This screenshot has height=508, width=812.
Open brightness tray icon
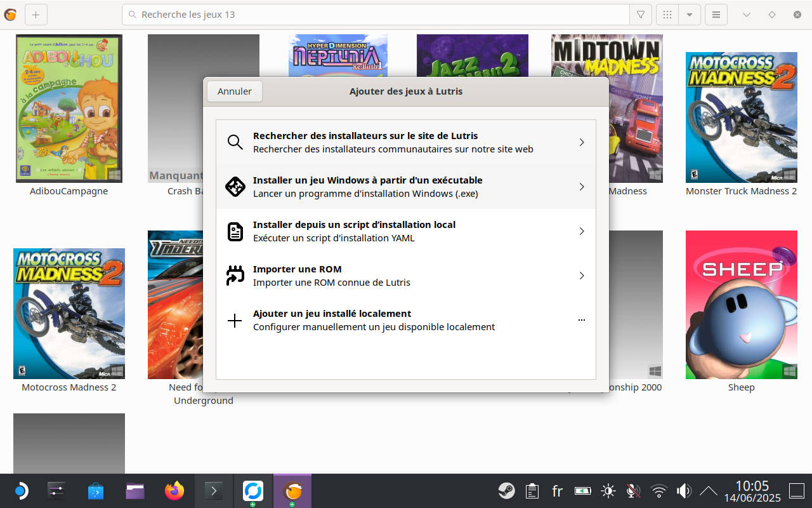[x=608, y=491]
